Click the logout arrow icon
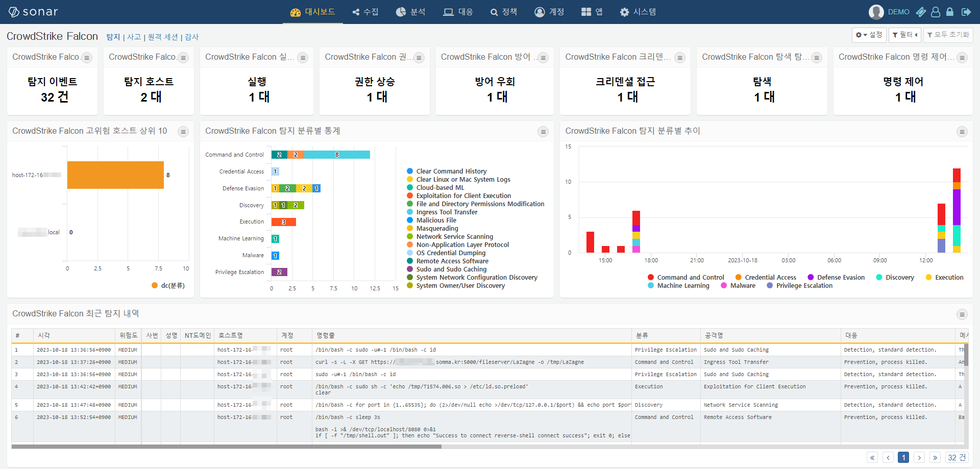 coord(966,12)
